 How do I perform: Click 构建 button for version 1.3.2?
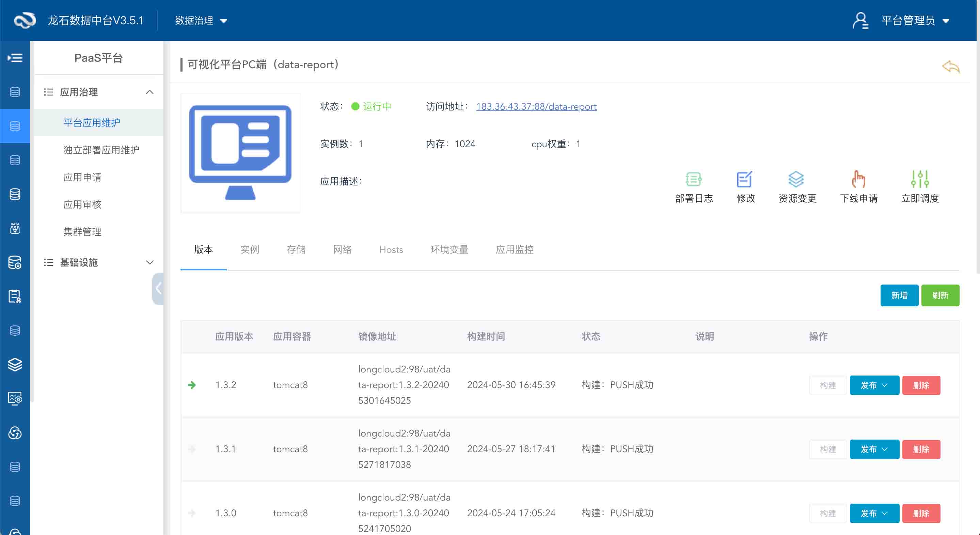(828, 385)
